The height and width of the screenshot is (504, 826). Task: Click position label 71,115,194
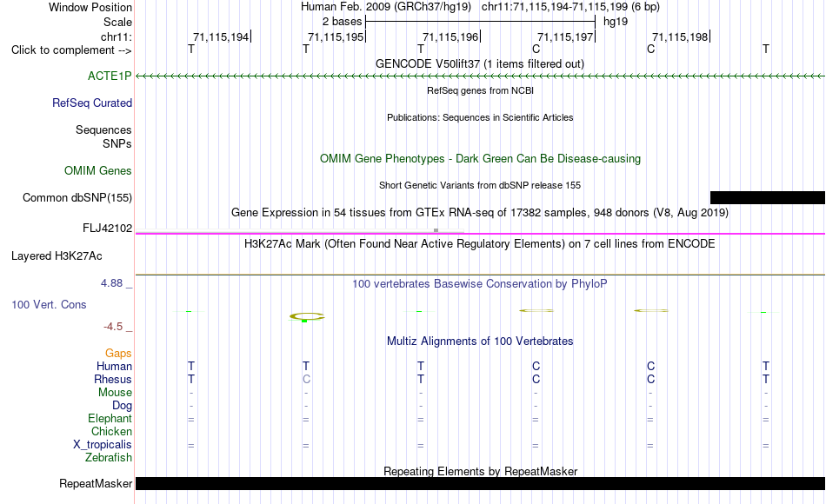pos(221,36)
